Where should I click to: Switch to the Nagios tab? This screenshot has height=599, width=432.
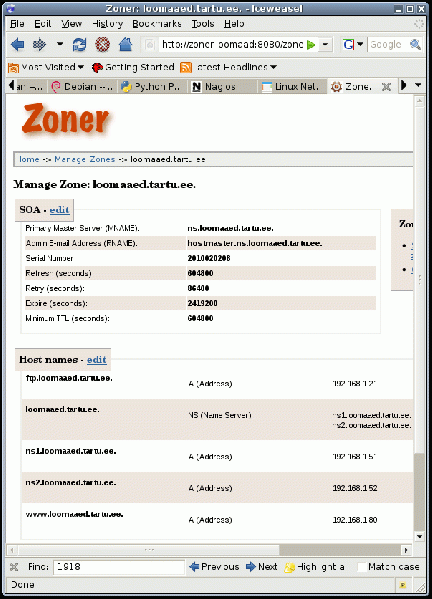222,87
